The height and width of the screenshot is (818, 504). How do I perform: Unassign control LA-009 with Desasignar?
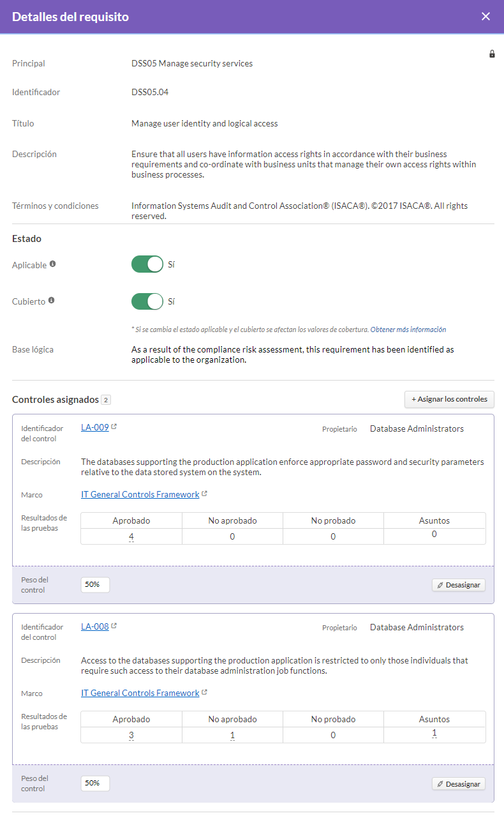[459, 585]
